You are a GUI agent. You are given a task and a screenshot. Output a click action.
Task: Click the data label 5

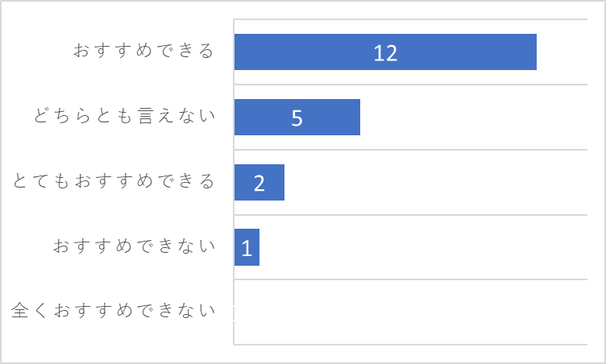(297, 118)
